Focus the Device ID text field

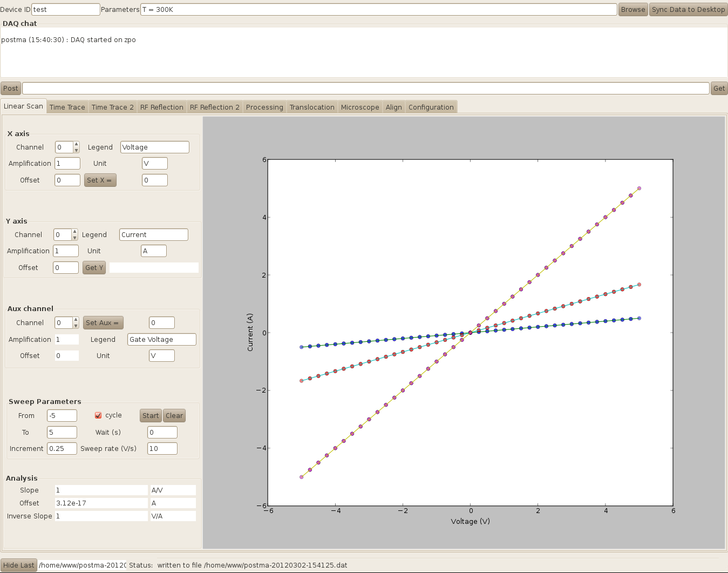pyautogui.click(x=65, y=9)
